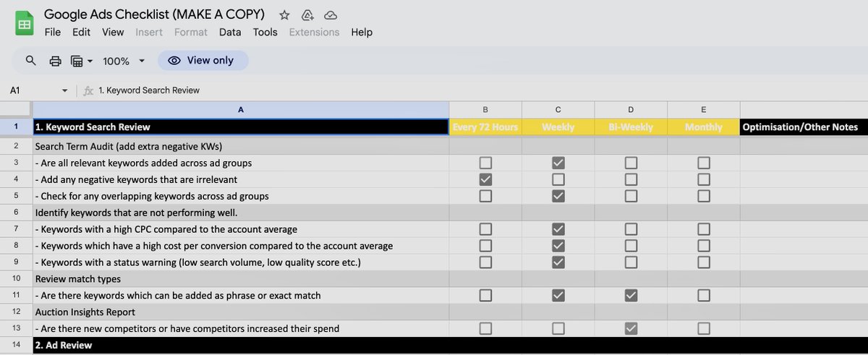Viewport: 868px width, 355px height.
Task: Open the filter views icon
Action: pyautogui.click(x=77, y=61)
